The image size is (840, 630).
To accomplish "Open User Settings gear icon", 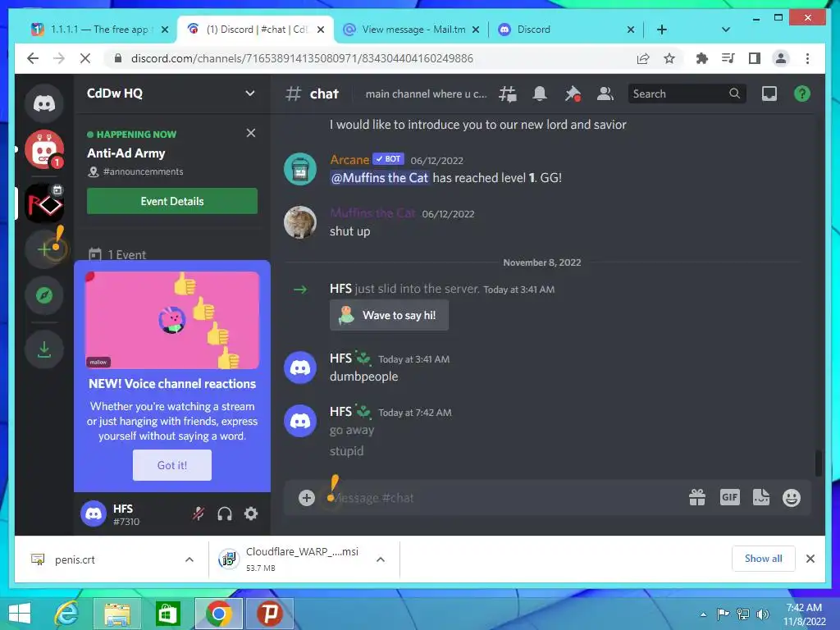I will (x=251, y=514).
